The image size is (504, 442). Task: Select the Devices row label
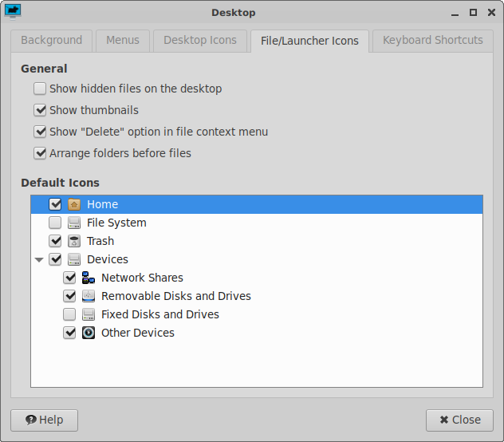pos(108,259)
